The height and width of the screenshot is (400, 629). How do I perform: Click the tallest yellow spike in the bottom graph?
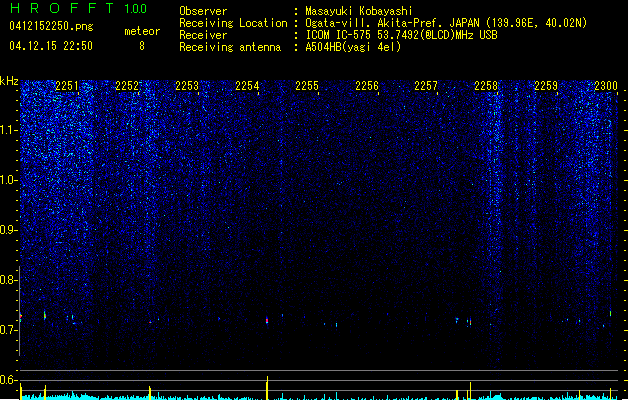point(268,388)
